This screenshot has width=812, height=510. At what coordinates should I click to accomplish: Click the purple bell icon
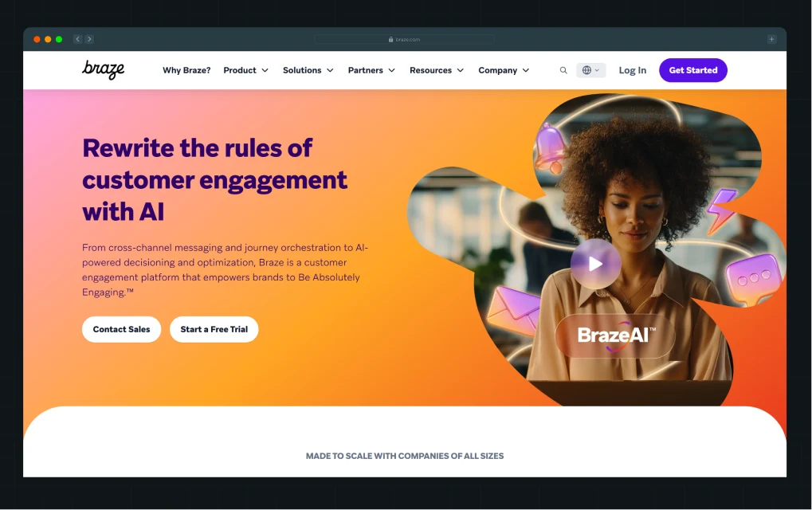click(x=551, y=148)
